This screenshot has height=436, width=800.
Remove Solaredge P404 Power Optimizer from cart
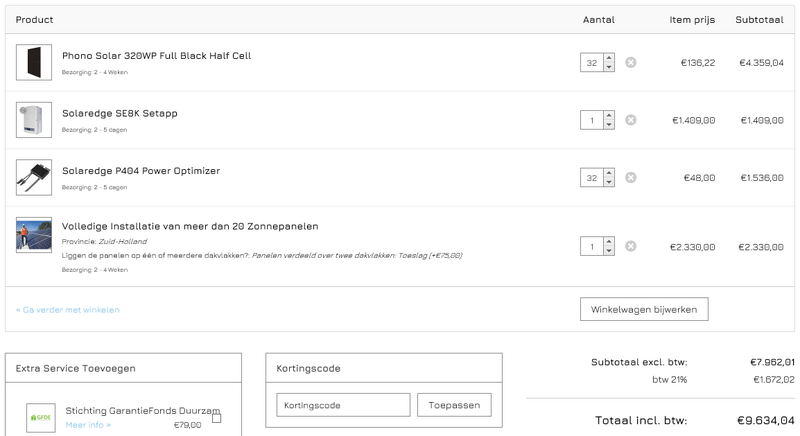pos(631,177)
